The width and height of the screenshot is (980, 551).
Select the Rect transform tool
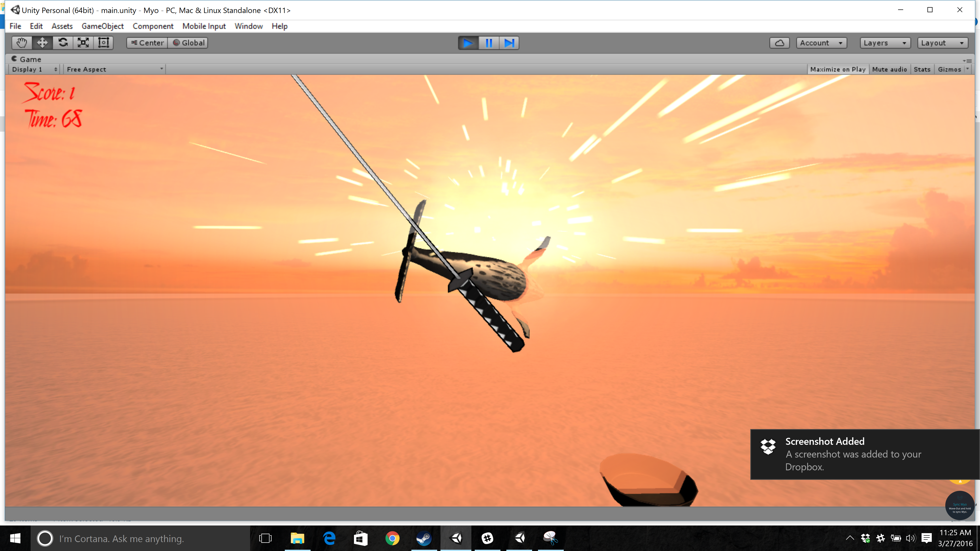point(103,43)
